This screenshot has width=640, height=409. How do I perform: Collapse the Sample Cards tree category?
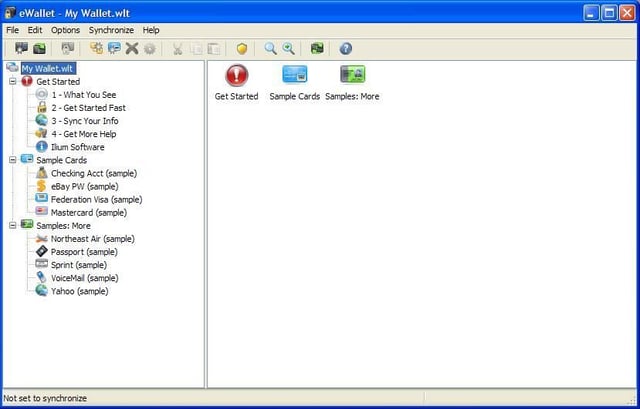(13, 160)
